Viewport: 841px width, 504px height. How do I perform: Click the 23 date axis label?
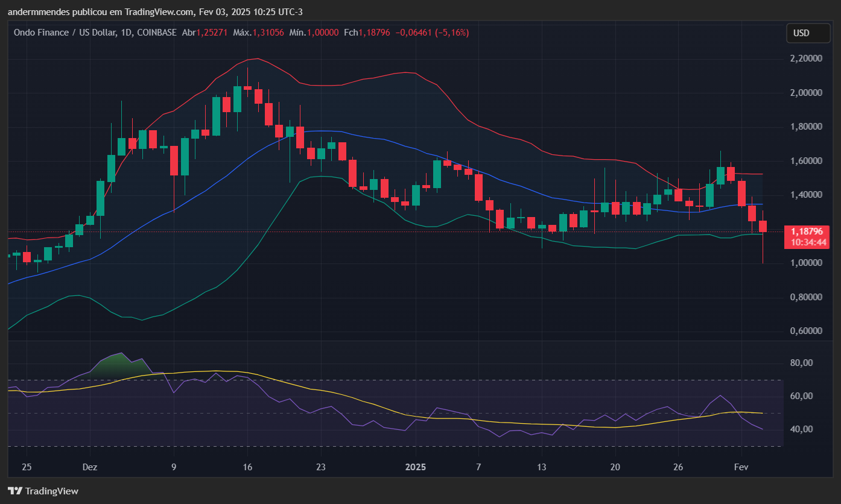pos(320,467)
